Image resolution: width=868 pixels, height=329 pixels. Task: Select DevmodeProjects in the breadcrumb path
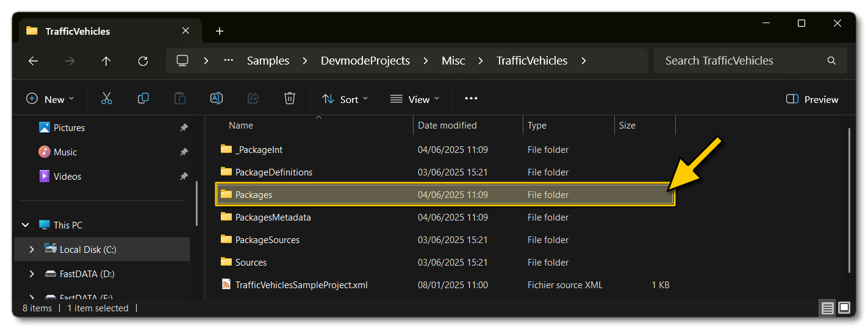pos(365,61)
